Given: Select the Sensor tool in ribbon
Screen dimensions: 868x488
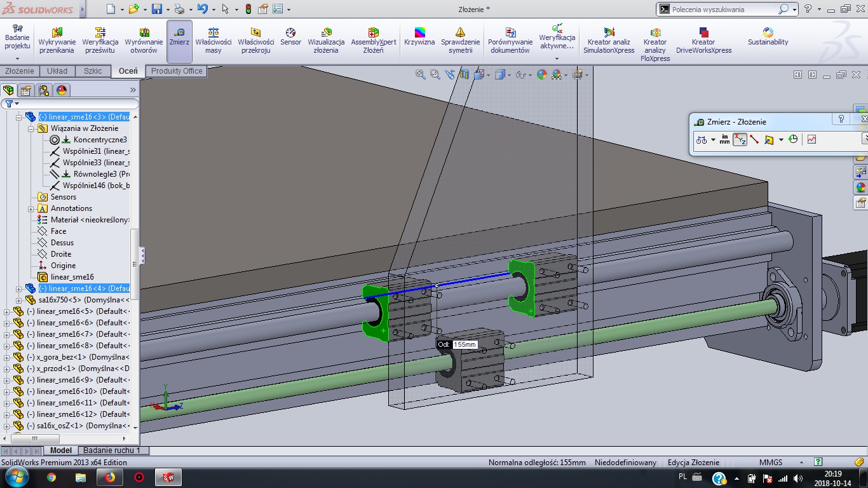Looking at the screenshot, I should tap(290, 37).
